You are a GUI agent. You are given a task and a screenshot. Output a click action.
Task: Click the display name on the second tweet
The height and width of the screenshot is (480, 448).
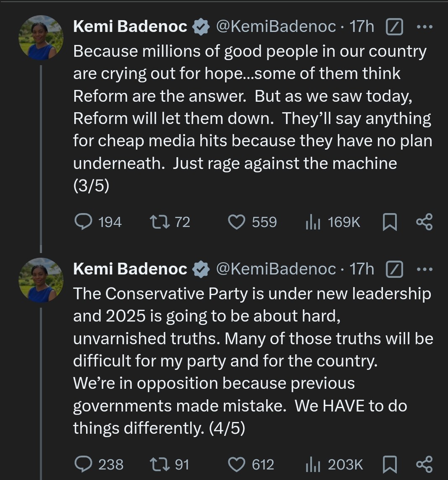click(130, 269)
